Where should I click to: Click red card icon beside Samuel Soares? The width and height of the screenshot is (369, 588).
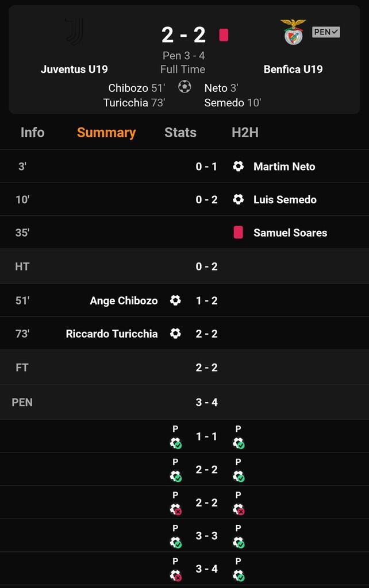coord(238,233)
